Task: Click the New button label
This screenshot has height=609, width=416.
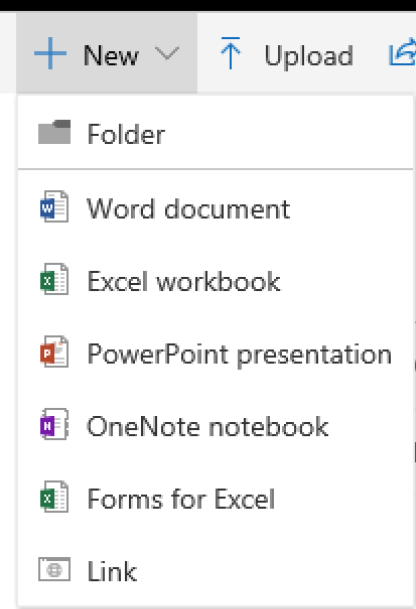Action: coord(111,55)
